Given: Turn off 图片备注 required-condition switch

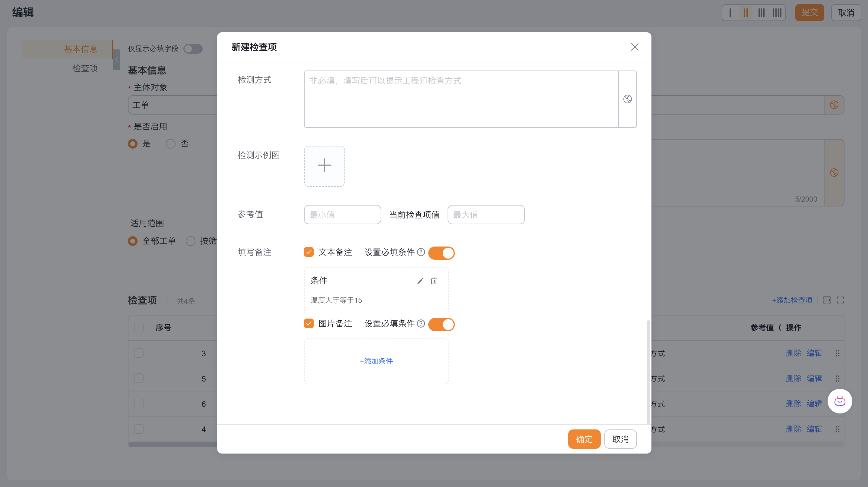Looking at the screenshot, I should (x=441, y=324).
